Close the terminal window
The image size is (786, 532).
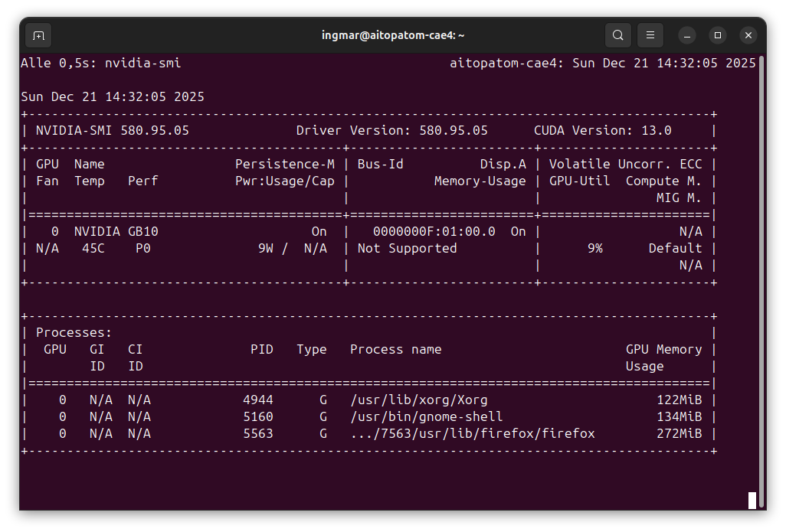tap(748, 35)
